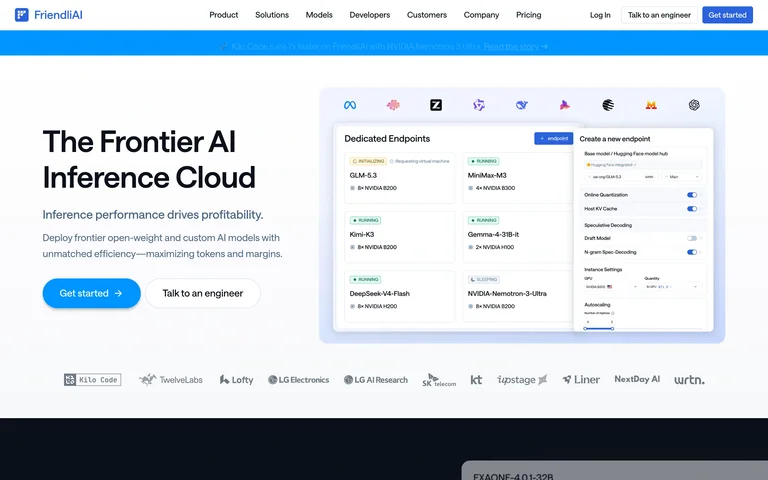Click the Speculative Decoding label

tap(608, 225)
